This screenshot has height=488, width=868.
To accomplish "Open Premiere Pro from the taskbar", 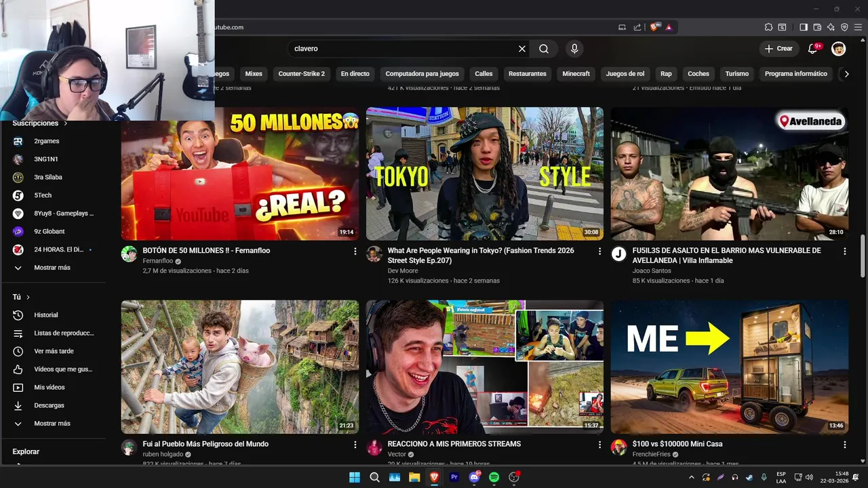I will point(454,477).
